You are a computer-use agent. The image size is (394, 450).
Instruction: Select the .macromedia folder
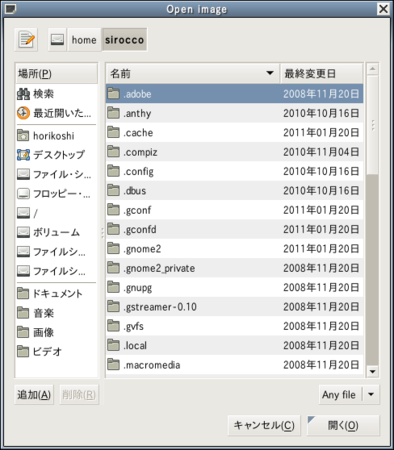click(235, 365)
